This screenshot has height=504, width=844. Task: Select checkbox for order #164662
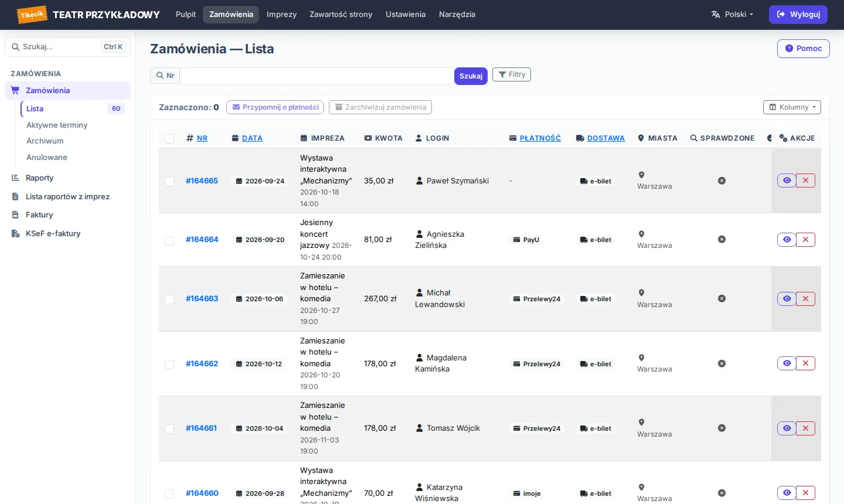click(169, 364)
